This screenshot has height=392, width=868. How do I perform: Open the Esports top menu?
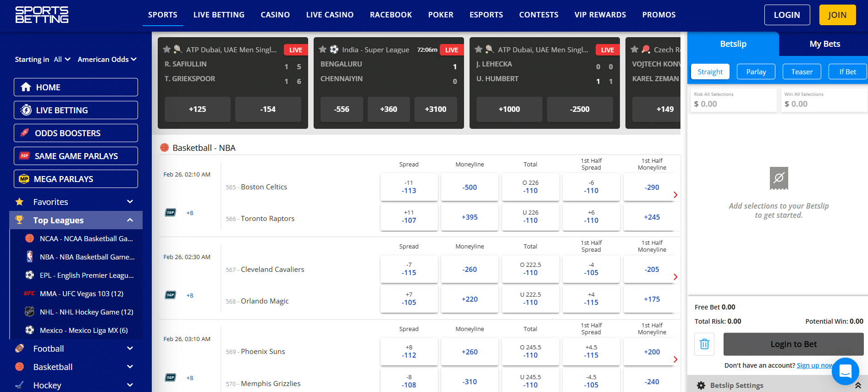486,15
